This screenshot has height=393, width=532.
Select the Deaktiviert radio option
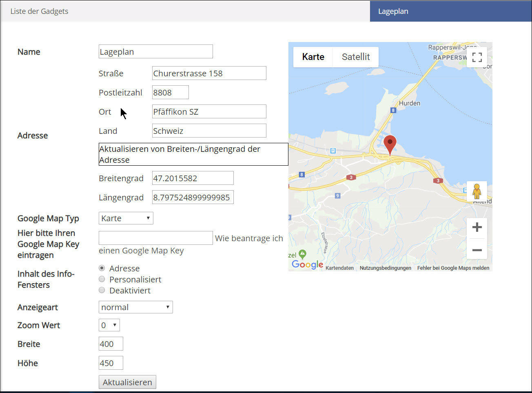coord(102,290)
